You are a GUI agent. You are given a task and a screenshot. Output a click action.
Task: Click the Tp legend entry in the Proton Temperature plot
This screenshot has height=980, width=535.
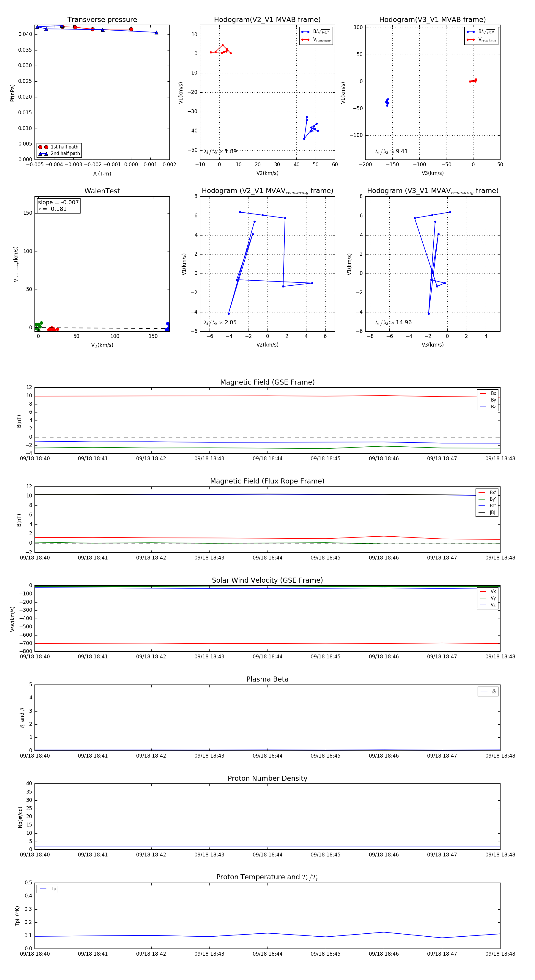(48, 889)
